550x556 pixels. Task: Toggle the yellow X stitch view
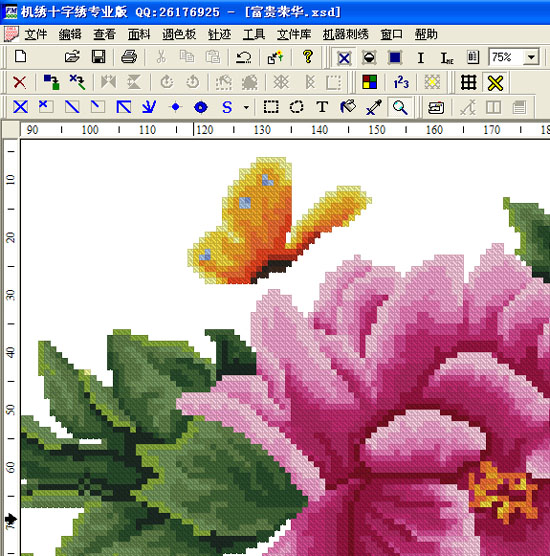pyautogui.click(x=495, y=83)
